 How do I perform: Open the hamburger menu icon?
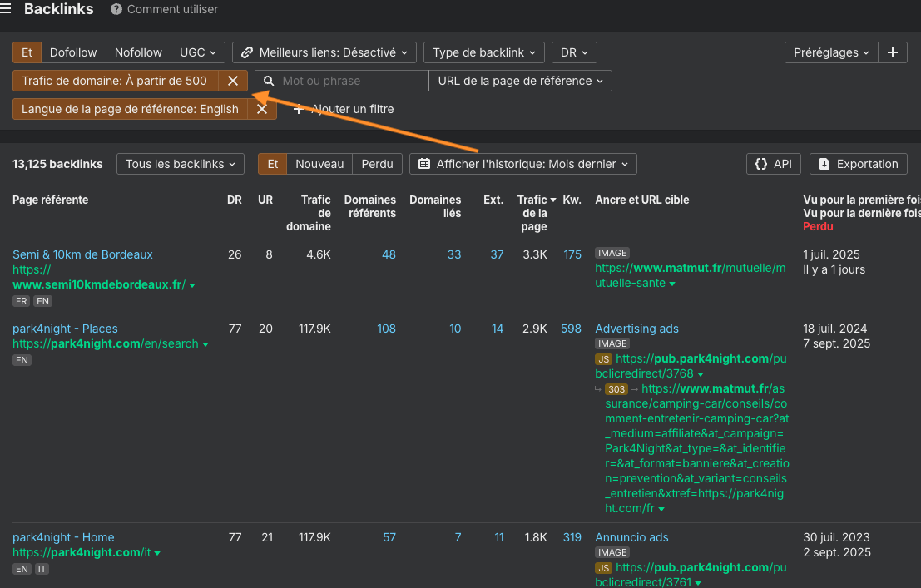tap(7, 9)
